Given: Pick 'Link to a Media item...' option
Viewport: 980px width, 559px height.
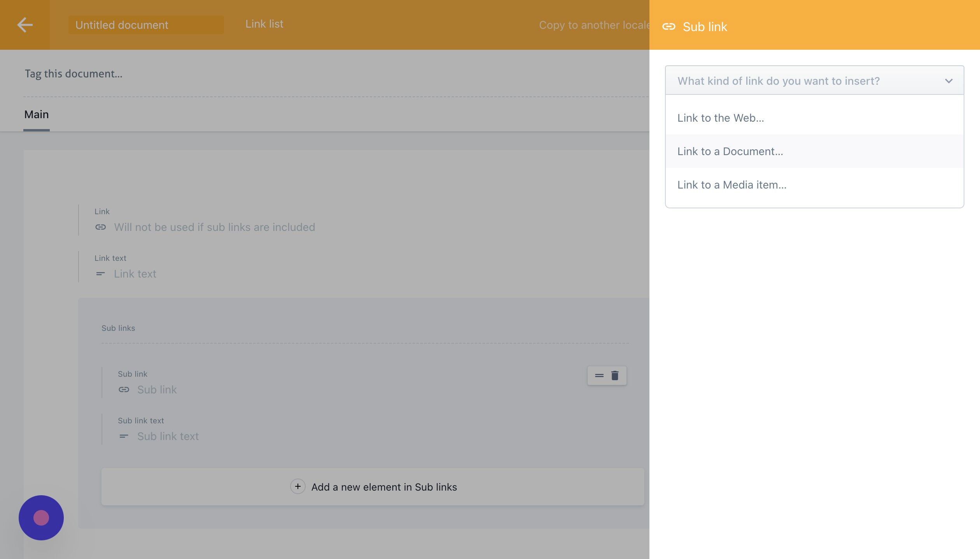Looking at the screenshot, I should (731, 185).
